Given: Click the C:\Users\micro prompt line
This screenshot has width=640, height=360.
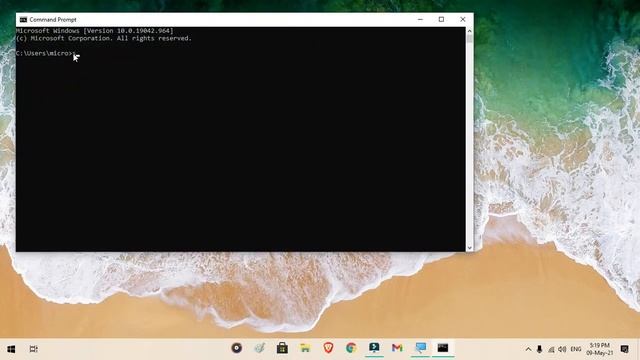Looking at the screenshot, I should click(46, 53).
